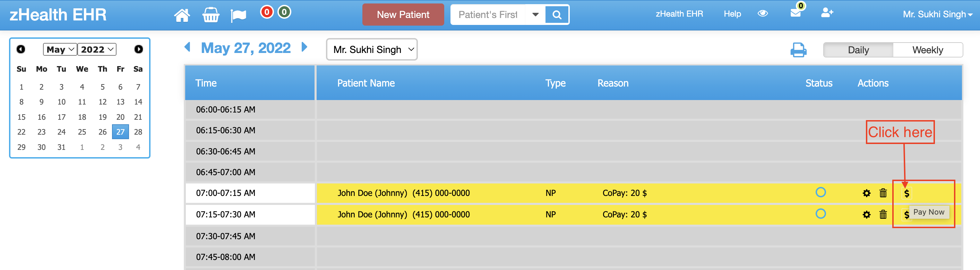Open the zHealth EHR menu link
The width and height of the screenshot is (980, 270).
coord(679,14)
